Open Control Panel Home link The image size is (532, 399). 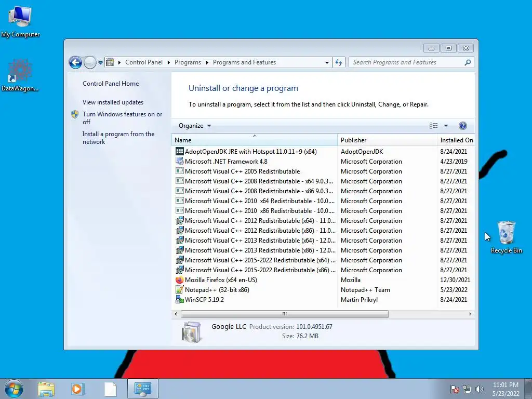pos(111,84)
